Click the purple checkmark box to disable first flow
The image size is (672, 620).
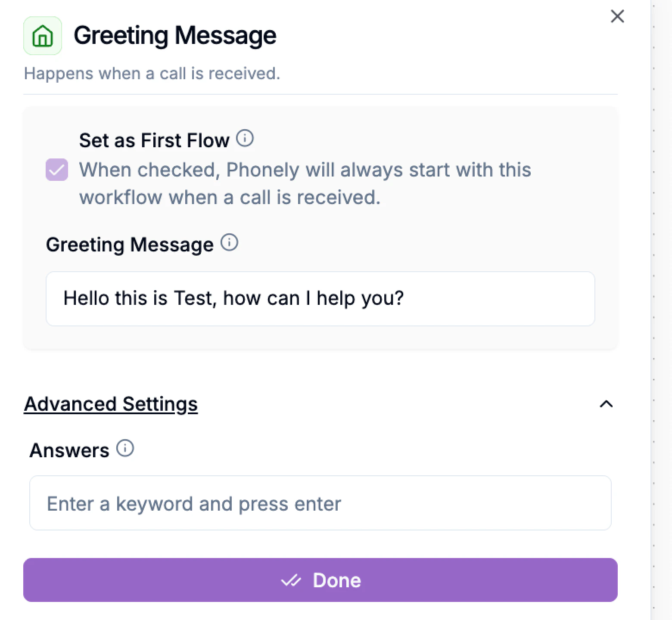[56, 169]
